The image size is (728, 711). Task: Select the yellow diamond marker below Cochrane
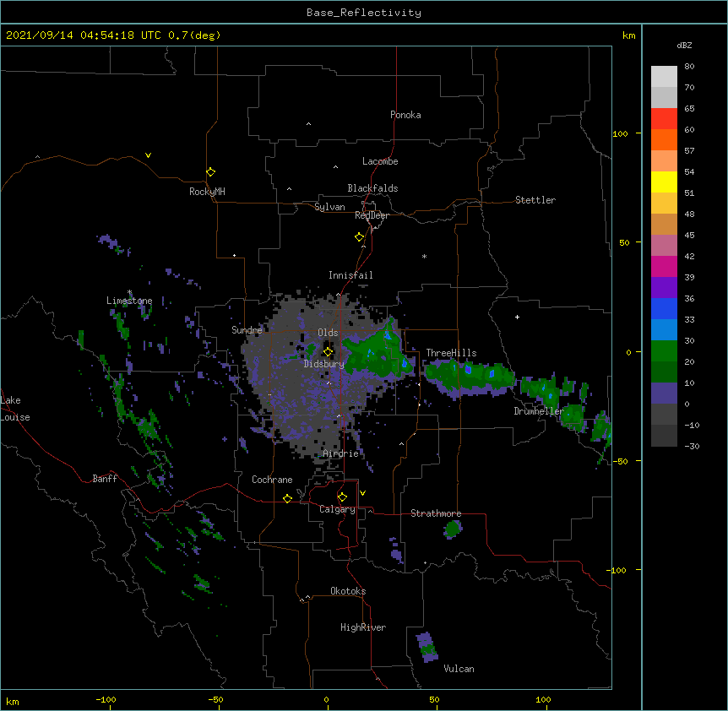coord(287,498)
